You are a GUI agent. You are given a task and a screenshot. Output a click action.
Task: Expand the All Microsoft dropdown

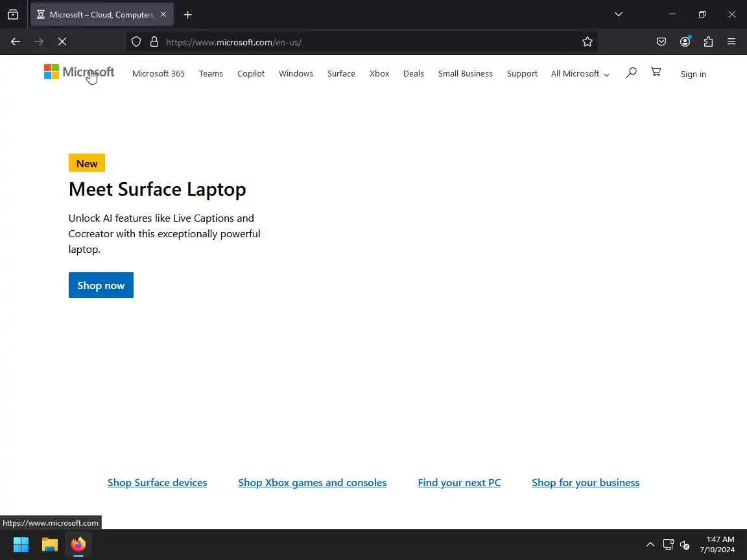[580, 74]
